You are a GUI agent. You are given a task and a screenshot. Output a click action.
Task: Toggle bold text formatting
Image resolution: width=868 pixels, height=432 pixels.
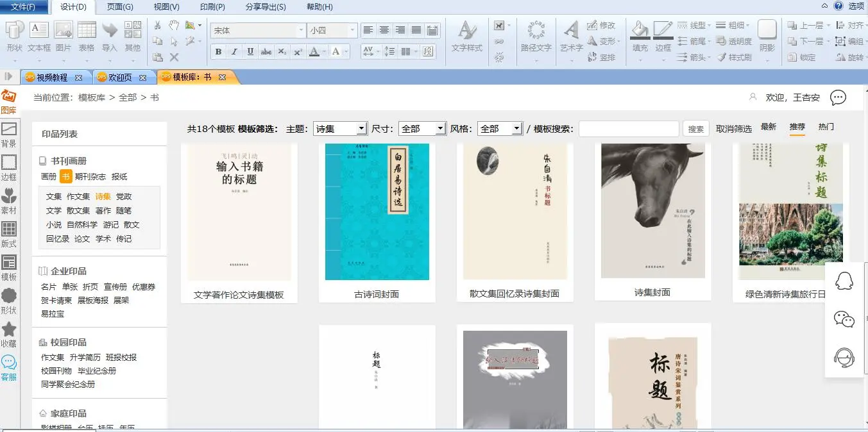[218, 52]
